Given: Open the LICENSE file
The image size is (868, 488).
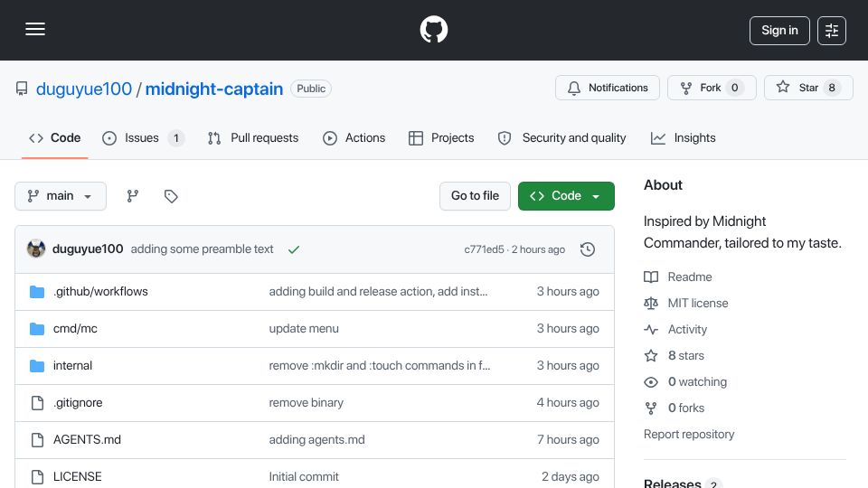Looking at the screenshot, I should [78, 477].
